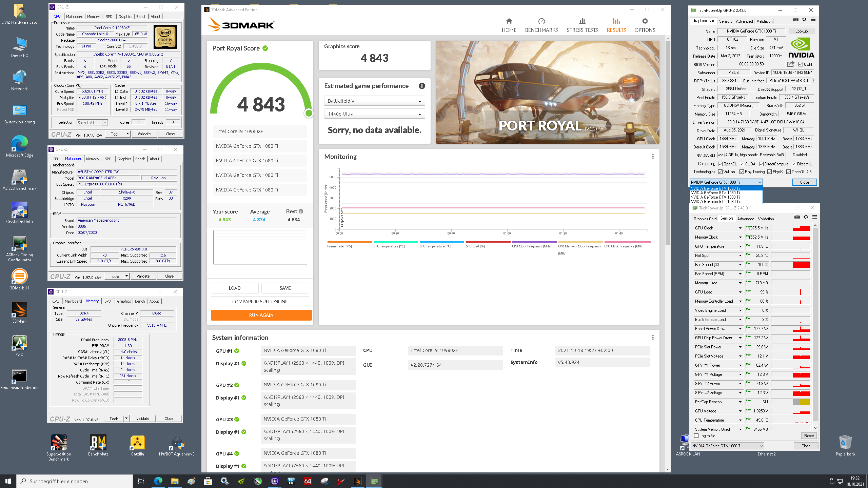Switch to Advanced tab in GPU-Z Graphics Card

click(x=744, y=21)
